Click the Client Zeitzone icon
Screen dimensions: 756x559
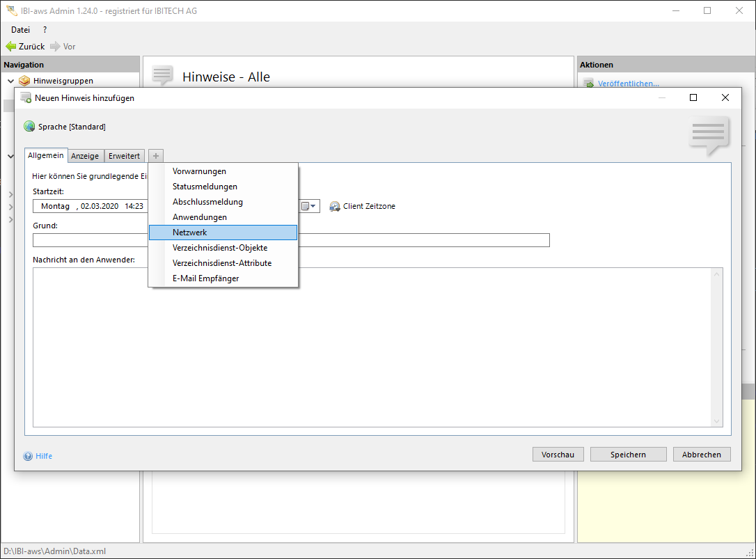(x=335, y=207)
